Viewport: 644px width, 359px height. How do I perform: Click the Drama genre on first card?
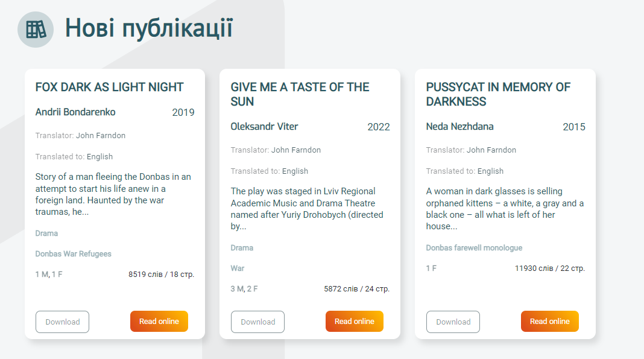46,234
